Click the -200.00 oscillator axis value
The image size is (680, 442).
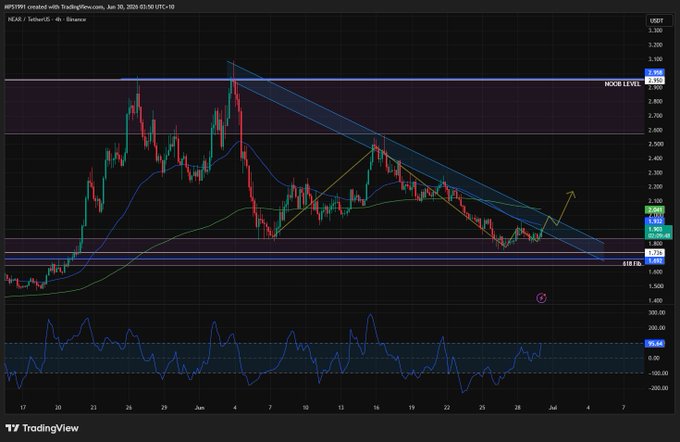[x=657, y=388]
